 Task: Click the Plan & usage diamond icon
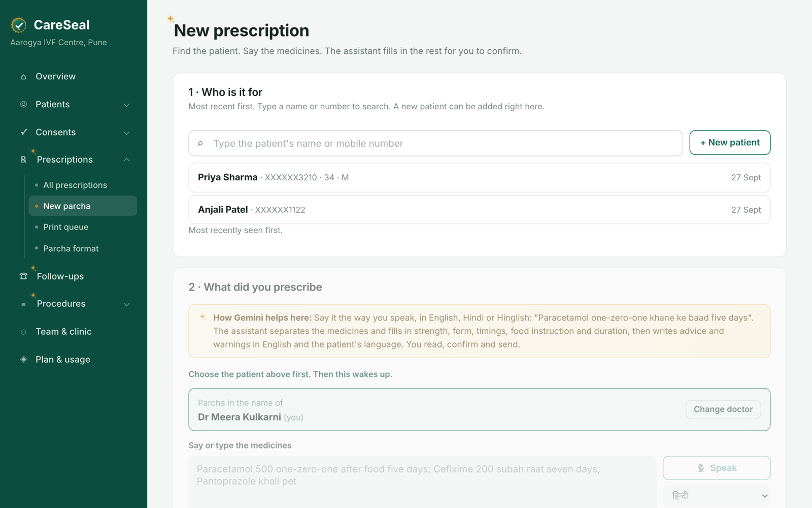[23, 359]
